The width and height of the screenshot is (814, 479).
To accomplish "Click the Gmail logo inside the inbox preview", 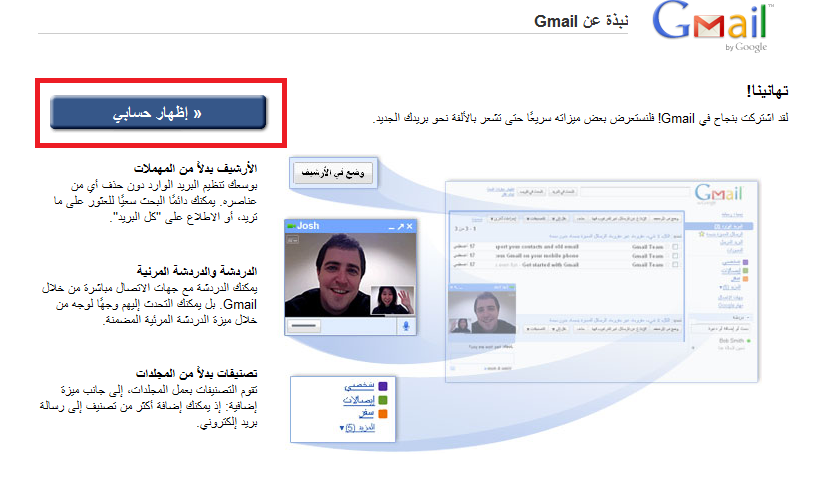I will [719, 193].
